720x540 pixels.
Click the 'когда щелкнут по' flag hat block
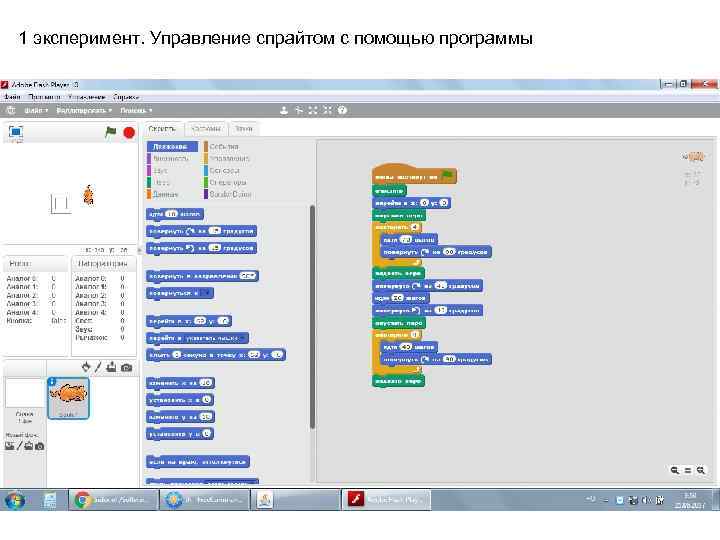414,175
